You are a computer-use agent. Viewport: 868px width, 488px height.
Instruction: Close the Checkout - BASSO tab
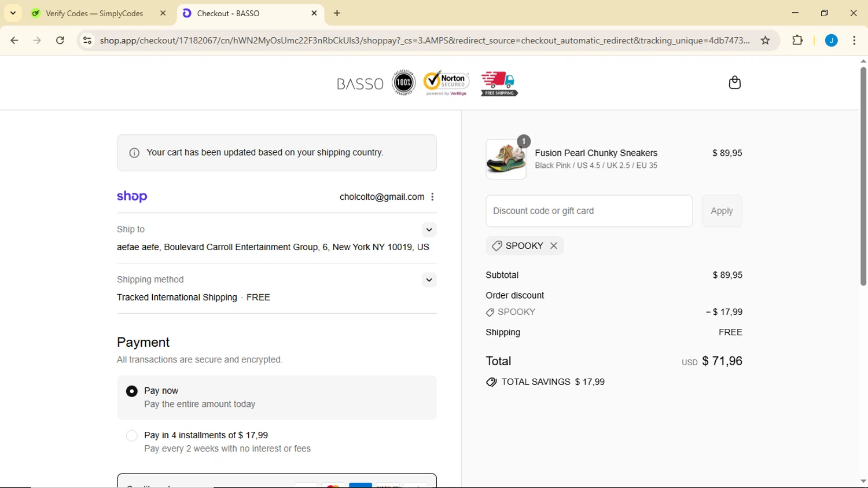click(x=314, y=13)
